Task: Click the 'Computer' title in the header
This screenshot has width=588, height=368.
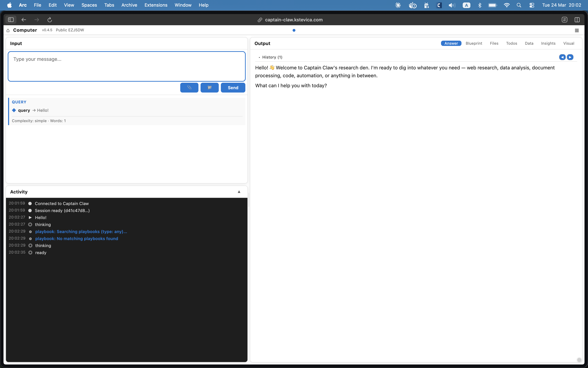Action: tap(25, 30)
